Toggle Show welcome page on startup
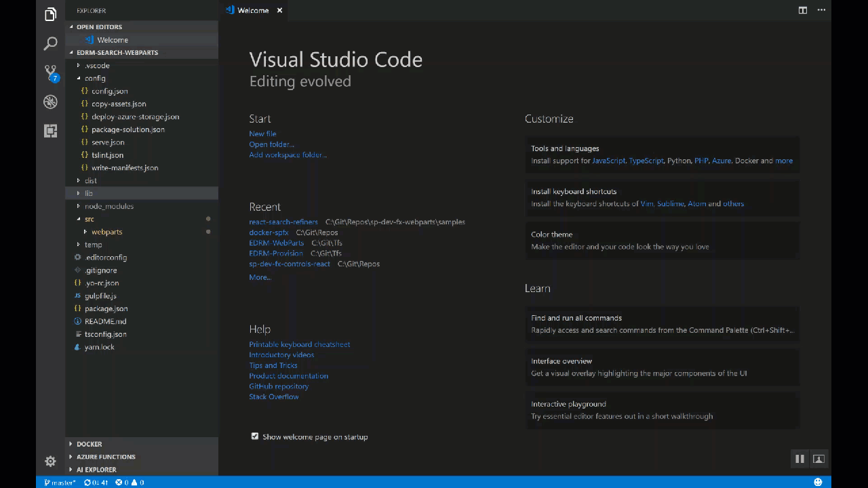The height and width of the screenshot is (488, 868). 254,436
